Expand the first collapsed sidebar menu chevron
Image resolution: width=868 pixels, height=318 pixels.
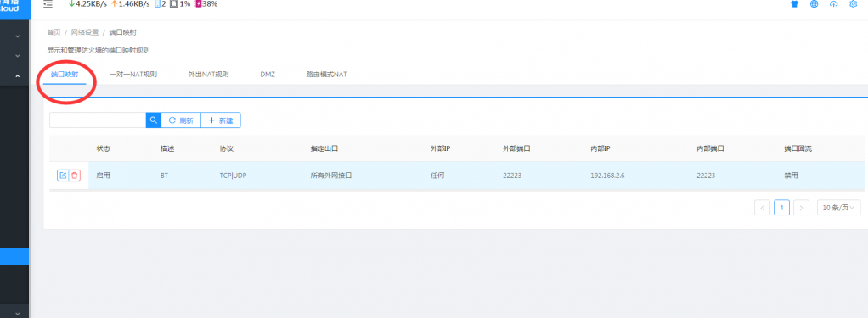pos(18,36)
